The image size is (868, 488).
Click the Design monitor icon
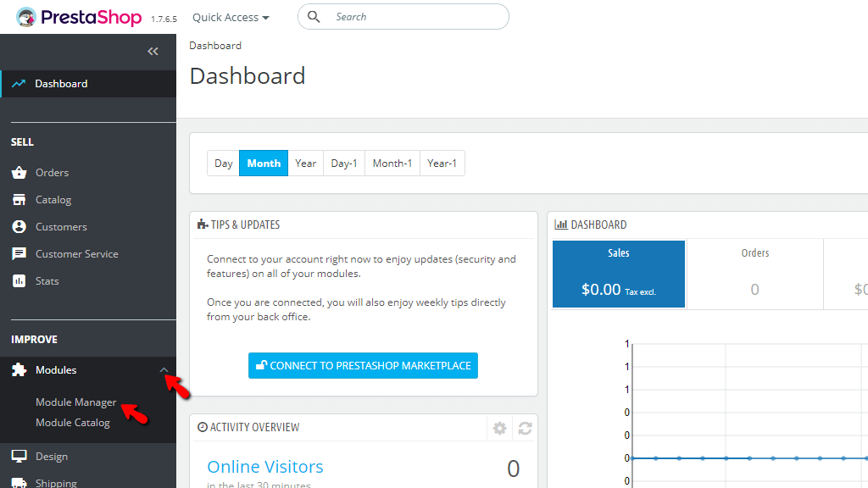19,457
